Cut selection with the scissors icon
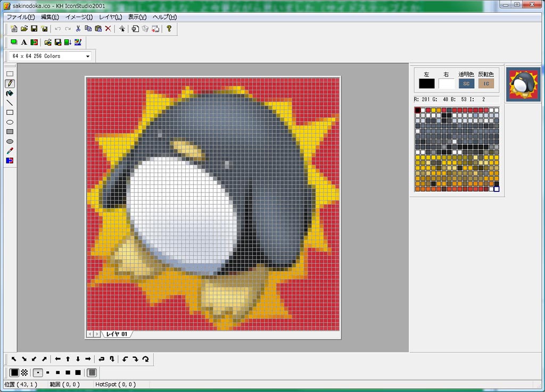 [x=78, y=29]
